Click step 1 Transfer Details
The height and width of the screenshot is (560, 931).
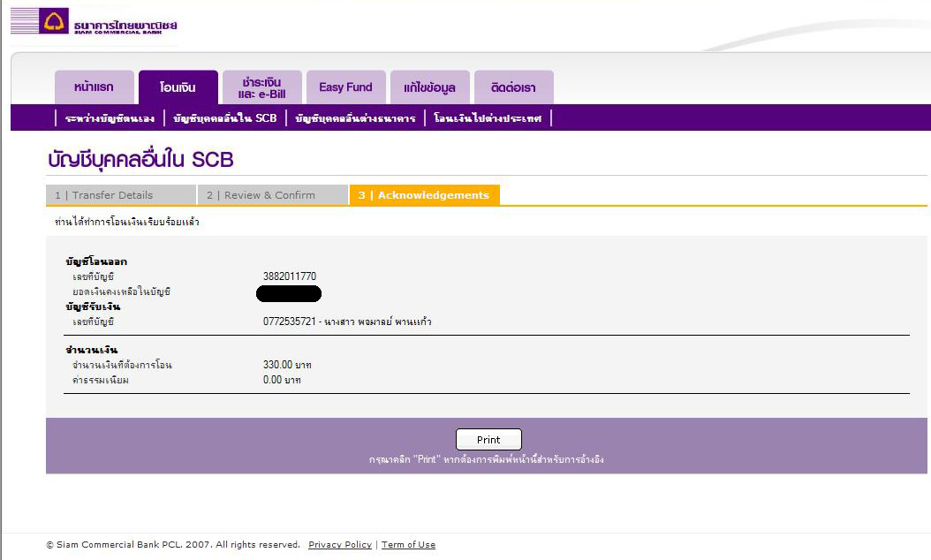121,195
